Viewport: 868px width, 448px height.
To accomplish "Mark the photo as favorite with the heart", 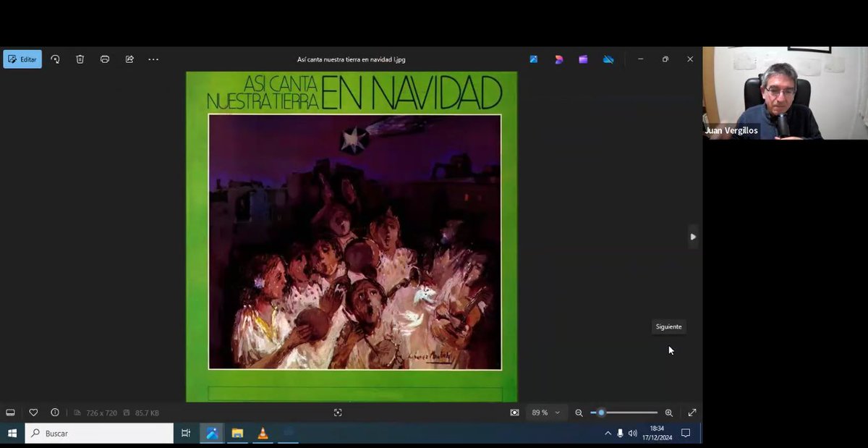I will pyautogui.click(x=33, y=413).
